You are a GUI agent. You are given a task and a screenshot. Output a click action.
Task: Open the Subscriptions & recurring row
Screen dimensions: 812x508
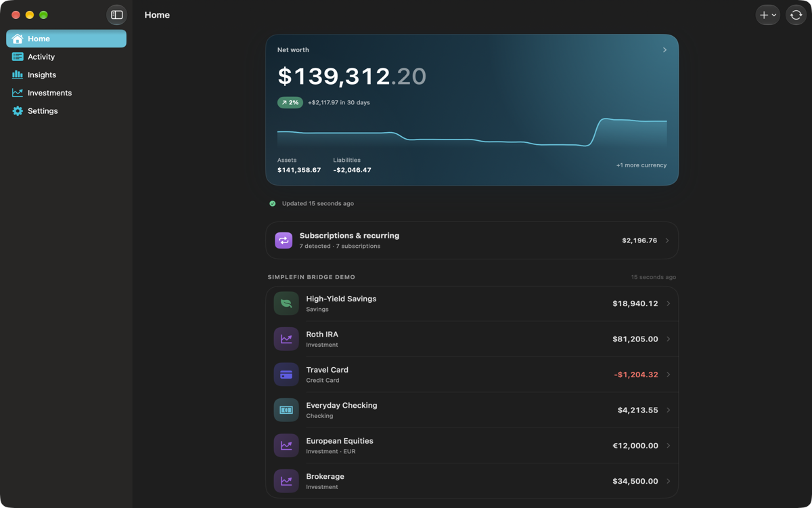coord(472,240)
